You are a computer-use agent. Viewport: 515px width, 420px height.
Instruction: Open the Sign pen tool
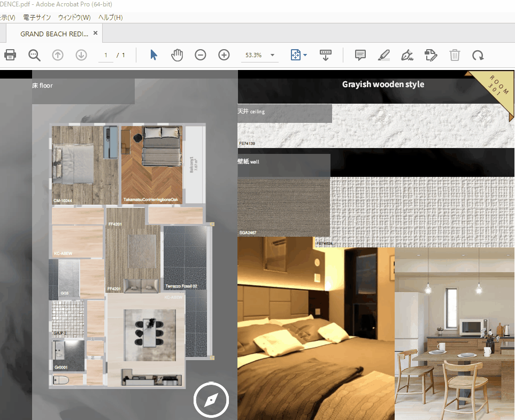(x=408, y=55)
